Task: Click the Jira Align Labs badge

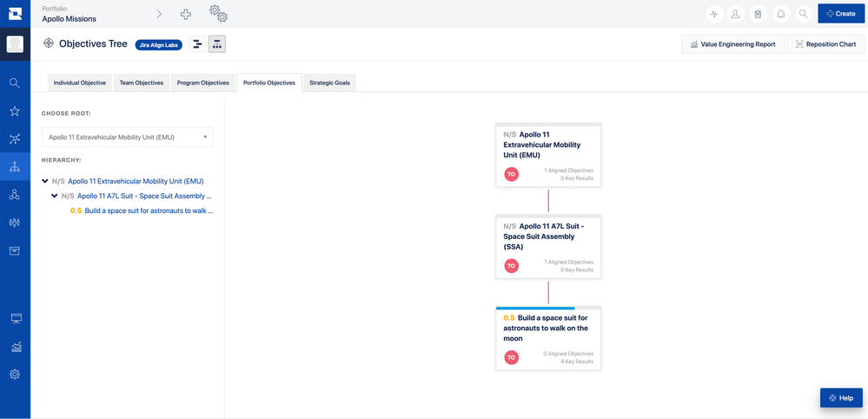Action: (159, 45)
